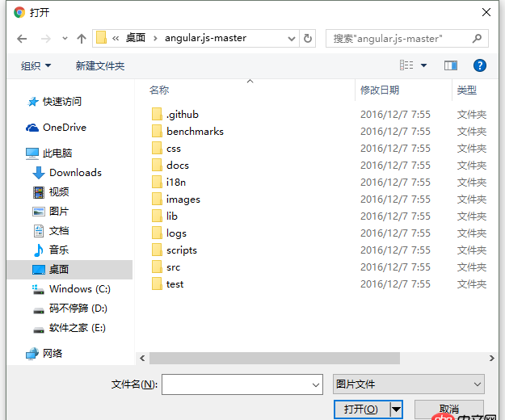This screenshot has width=505, height=420.
Task: Select the docs folder icon
Action: [x=157, y=166]
